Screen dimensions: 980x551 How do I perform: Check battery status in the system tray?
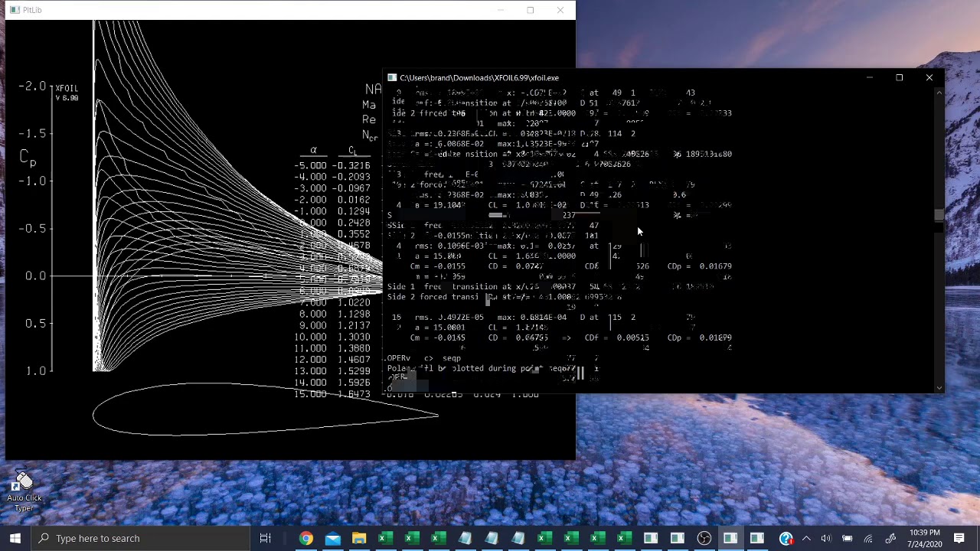point(848,538)
